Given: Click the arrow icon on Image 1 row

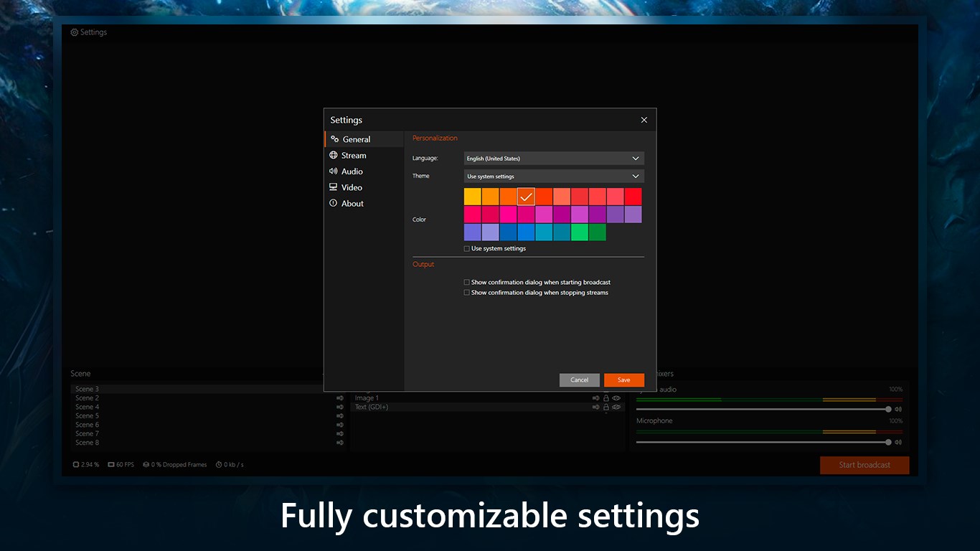Looking at the screenshot, I should pos(595,398).
